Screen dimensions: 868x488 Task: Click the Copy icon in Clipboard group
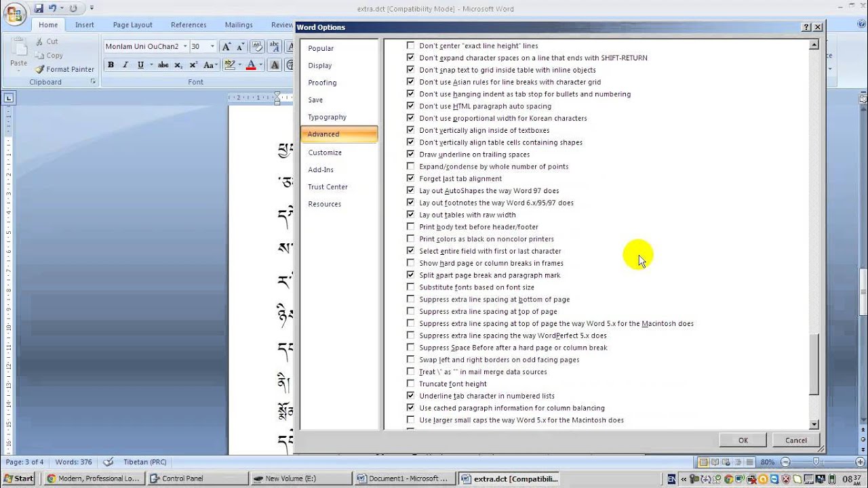pyautogui.click(x=39, y=56)
